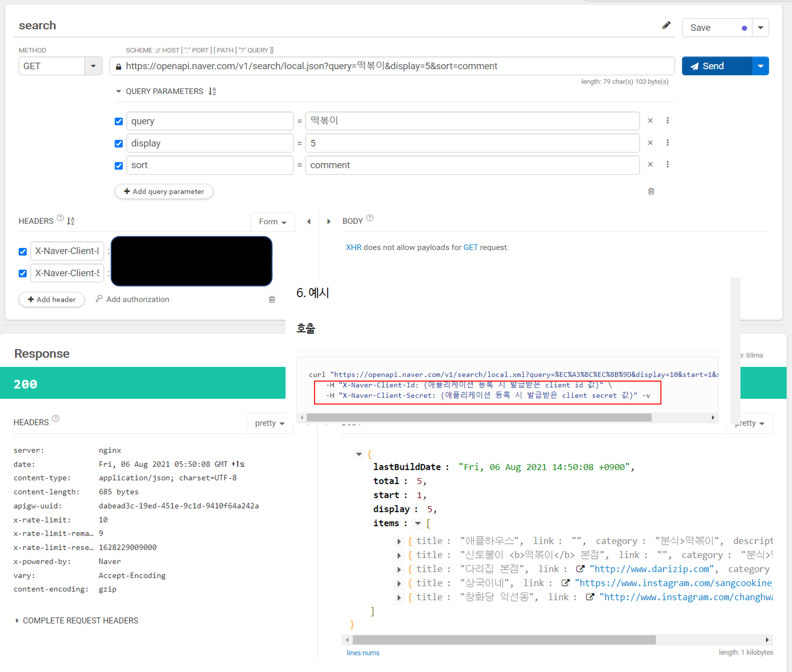Uncheck the display parameter checkbox

point(119,143)
